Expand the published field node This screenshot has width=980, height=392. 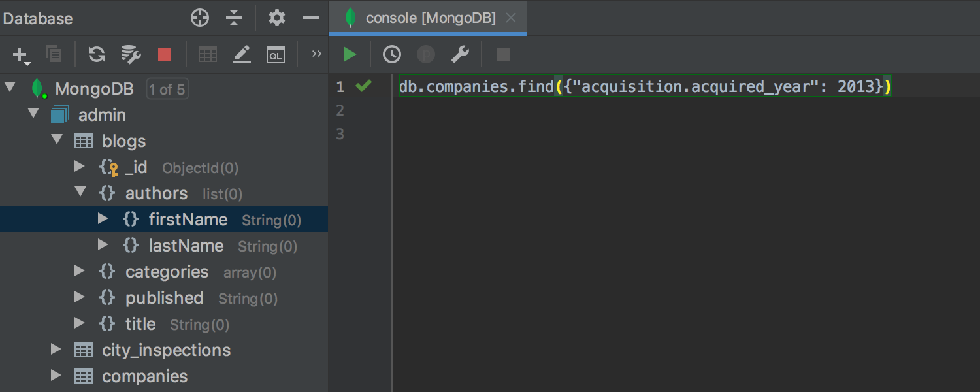(80, 297)
